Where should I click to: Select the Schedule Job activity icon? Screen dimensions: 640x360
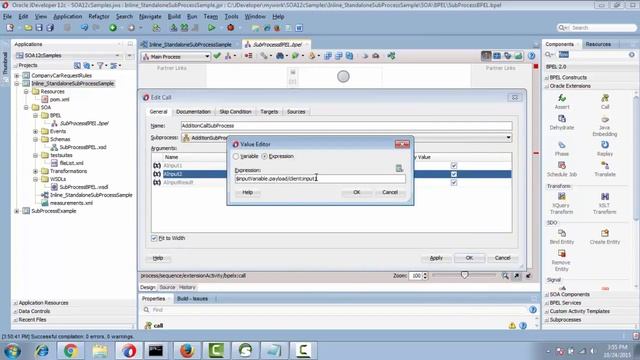tap(562, 165)
